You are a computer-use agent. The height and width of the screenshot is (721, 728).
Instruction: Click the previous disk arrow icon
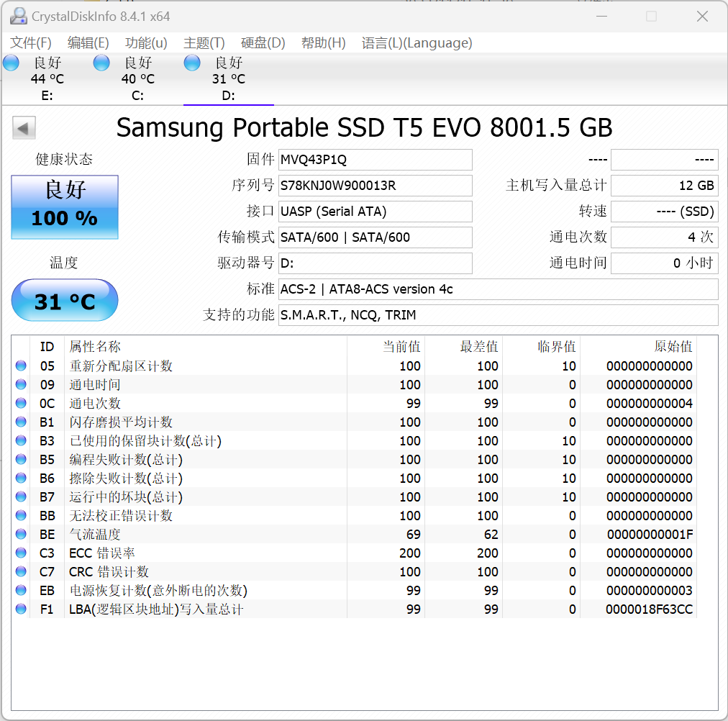click(x=24, y=129)
